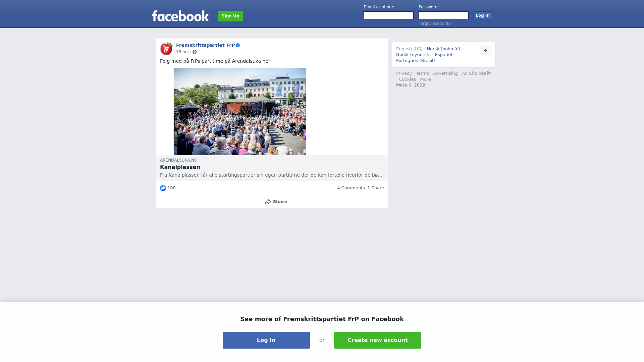Click the green Sign Up button

pyautogui.click(x=230, y=16)
